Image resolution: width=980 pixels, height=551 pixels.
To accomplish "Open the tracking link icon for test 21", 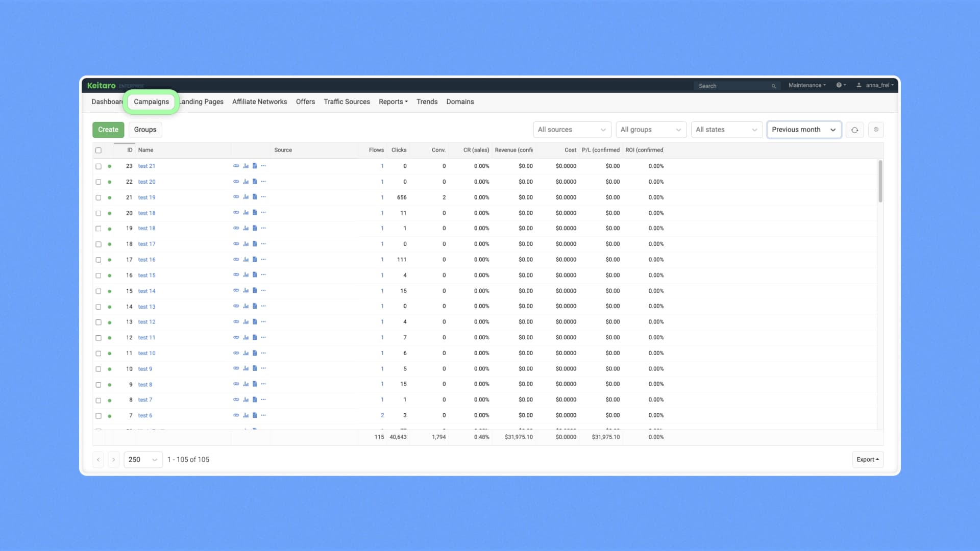I will click(x=236, y=166).
